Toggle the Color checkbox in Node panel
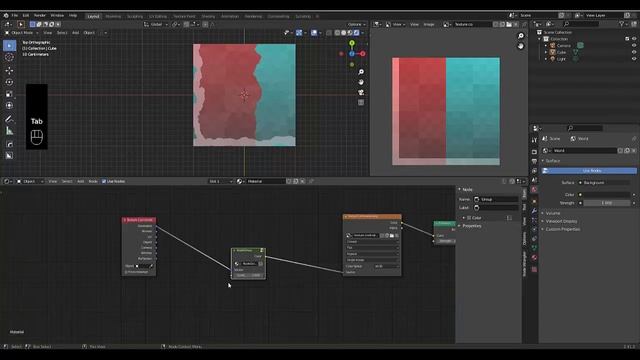640x360 pixels. coord(469,218)
